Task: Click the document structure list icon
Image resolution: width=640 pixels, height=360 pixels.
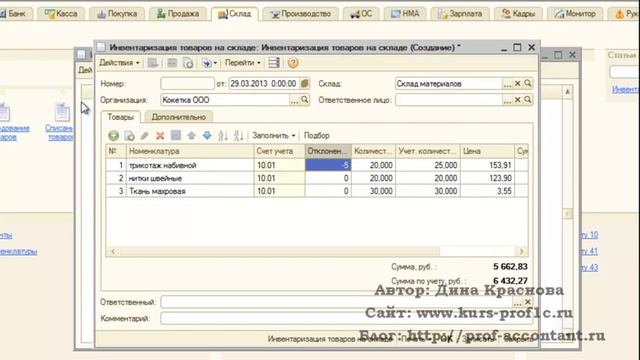Action: [x=274, y=63]
